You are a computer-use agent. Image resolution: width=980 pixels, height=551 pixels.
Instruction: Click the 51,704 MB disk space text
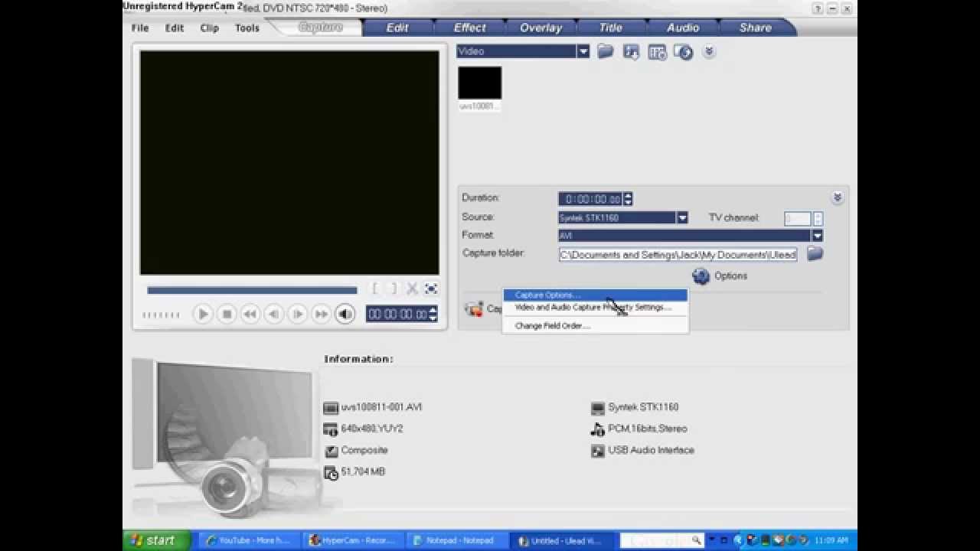[x=363, y=472]
